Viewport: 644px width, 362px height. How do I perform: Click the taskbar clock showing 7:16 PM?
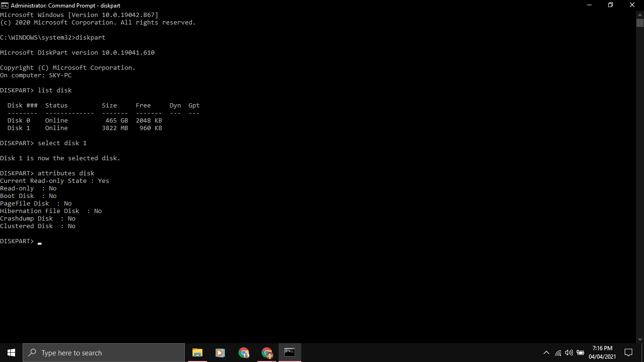pyautogui.click(x=602, y=353)
